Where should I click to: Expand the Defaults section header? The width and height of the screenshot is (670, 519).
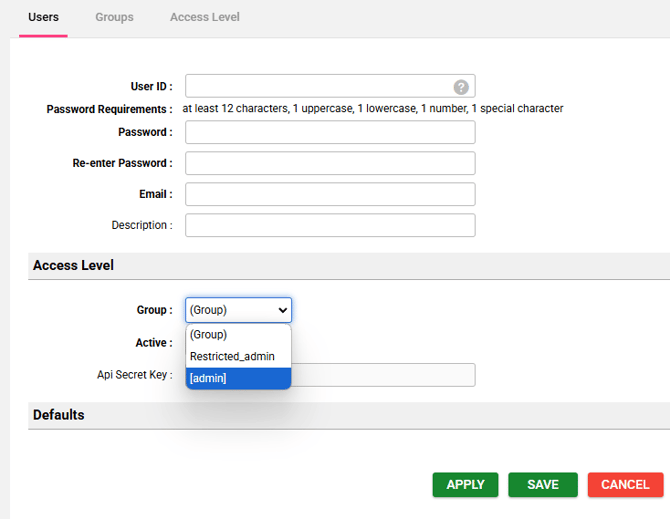pos(58,415)
